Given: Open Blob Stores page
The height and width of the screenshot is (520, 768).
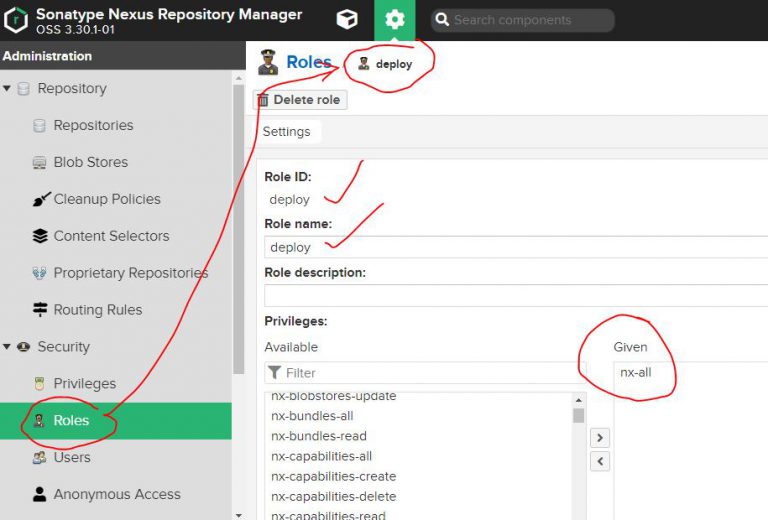Looking at the screenshot, I should [91, 162].
